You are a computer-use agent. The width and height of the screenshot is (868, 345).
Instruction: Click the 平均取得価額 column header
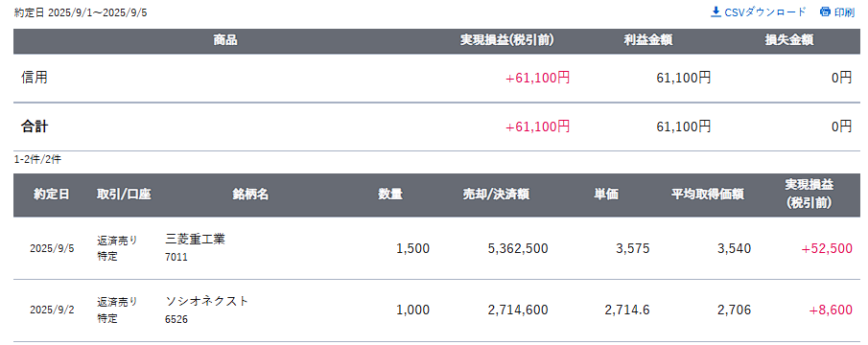click(708, 195)
